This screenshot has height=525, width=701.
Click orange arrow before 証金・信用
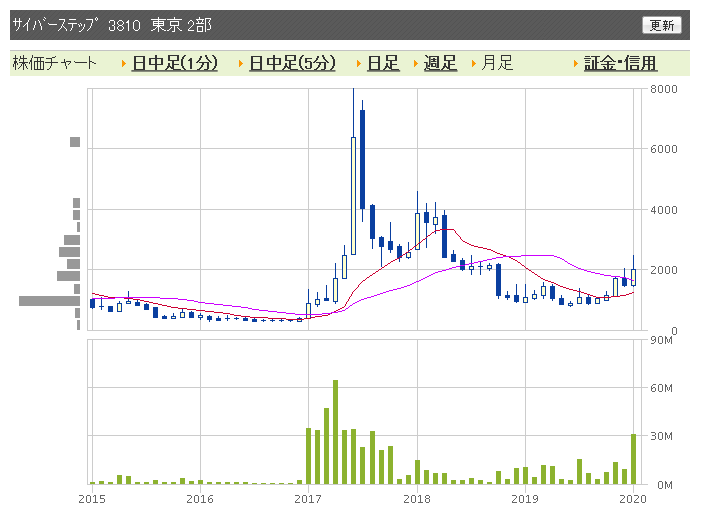pyautogui.click(x=576, y=64)
